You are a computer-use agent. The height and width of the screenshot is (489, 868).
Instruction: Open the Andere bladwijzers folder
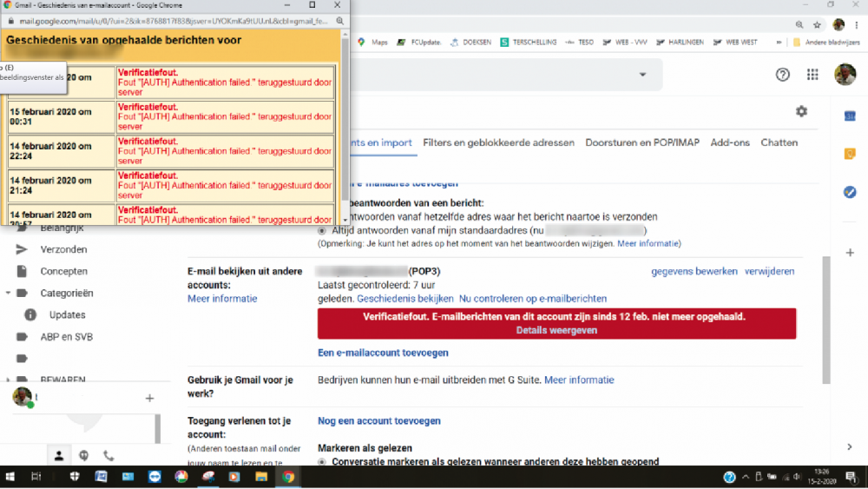(x=826, y=42)
